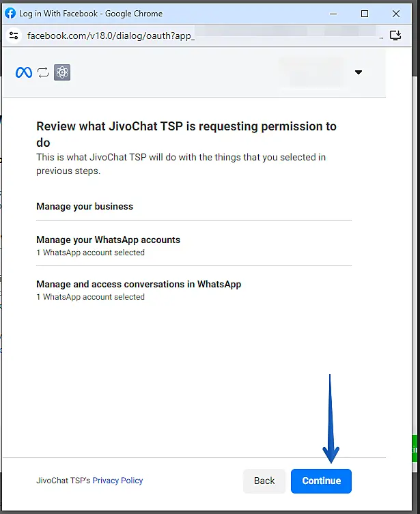Select the 'Manage your business' permission text
This screenshot has height=514, width=420.
85,206
